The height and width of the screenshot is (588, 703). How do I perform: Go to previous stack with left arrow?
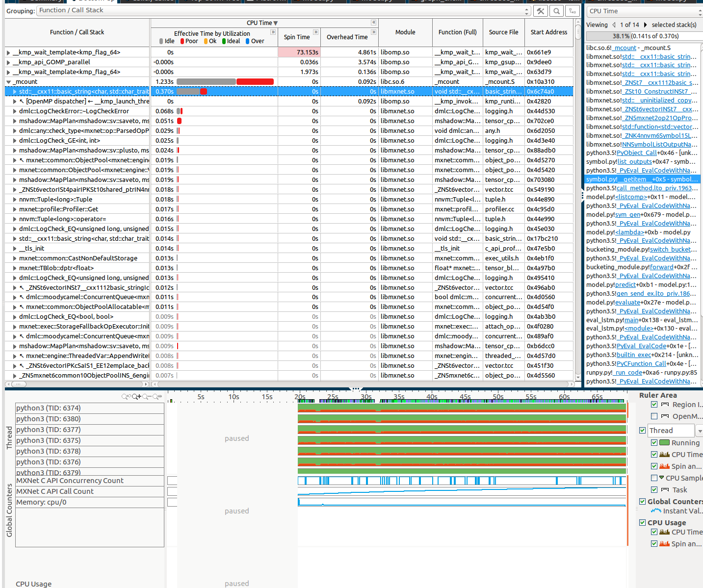[614, 25]
